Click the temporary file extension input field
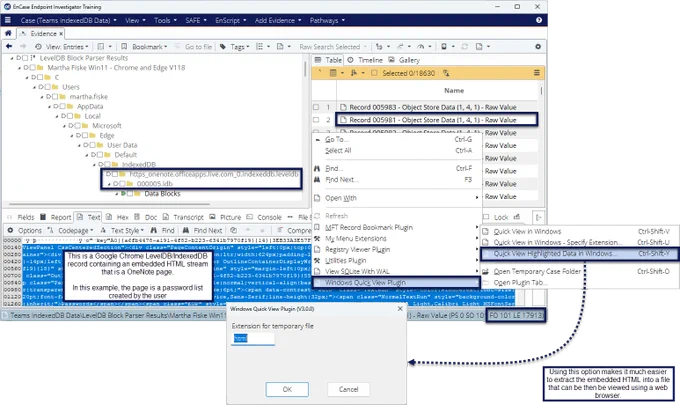Viewport: 680px width, 405px height. coord(253,338)
